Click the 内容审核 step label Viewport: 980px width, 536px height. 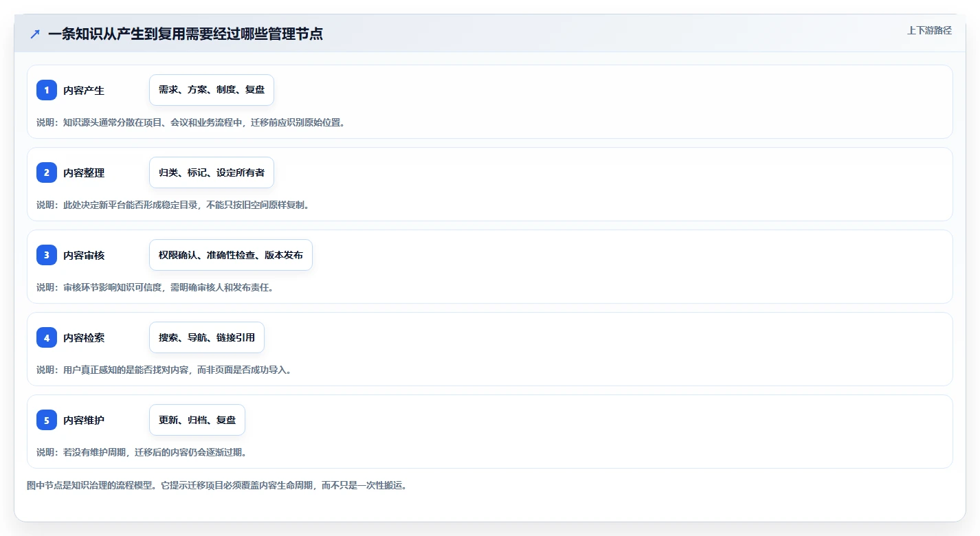click(84, 255)
